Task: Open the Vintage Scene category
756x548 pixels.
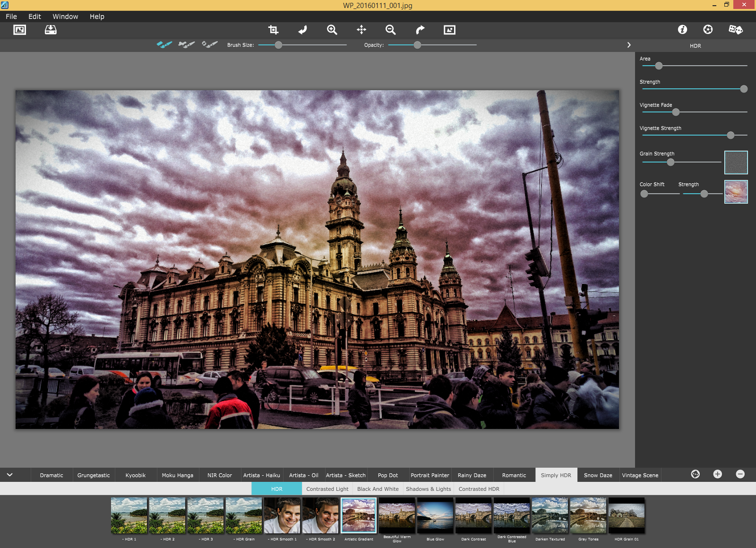Action: [x=640, y=475]
